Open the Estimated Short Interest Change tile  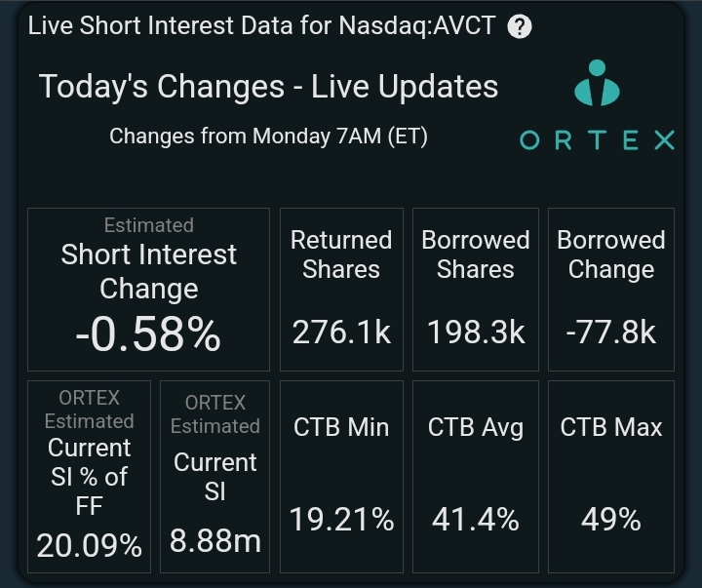tap(148, 289)
